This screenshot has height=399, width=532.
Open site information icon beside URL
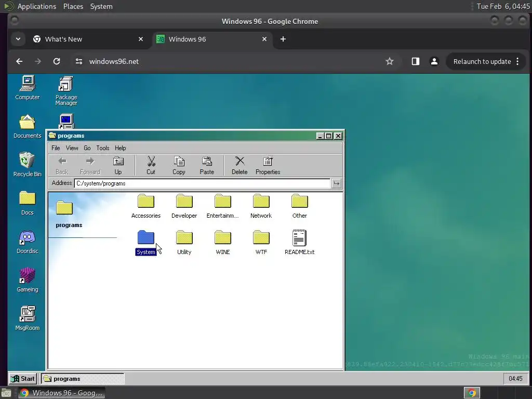pos(79,61)
